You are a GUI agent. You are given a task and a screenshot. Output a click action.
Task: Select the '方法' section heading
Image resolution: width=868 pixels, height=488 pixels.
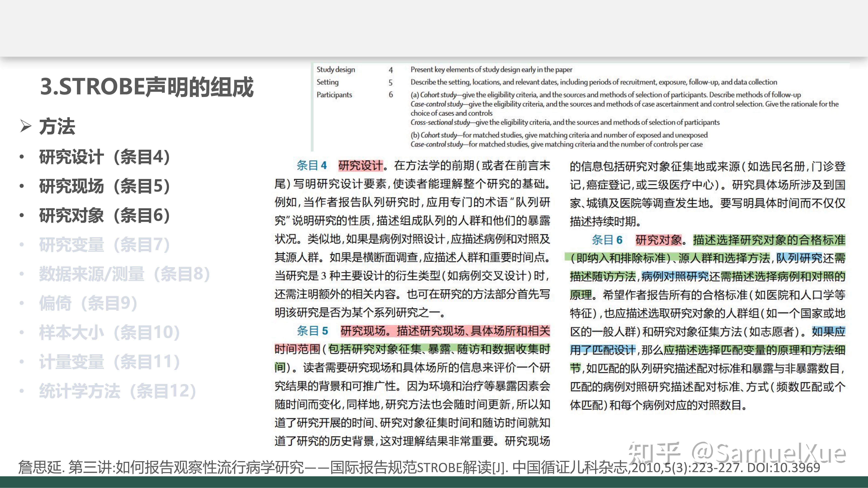click(57, 126)
